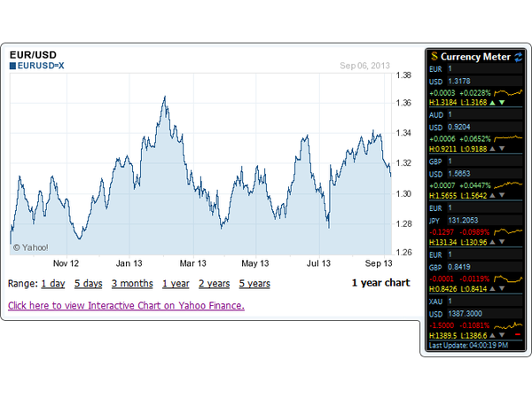Click the USD value field 1.5653
The image size is (532, 399).
click(x=485, y=174)
